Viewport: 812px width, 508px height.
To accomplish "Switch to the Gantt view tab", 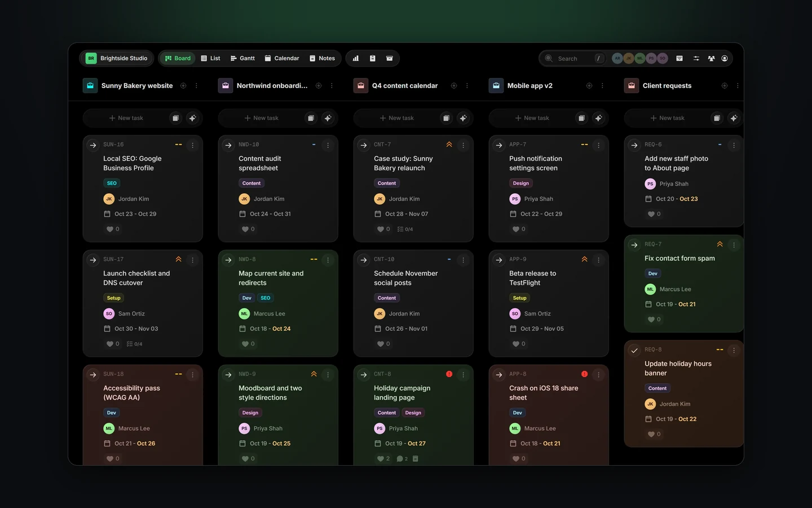I will [x=242, y=58].
